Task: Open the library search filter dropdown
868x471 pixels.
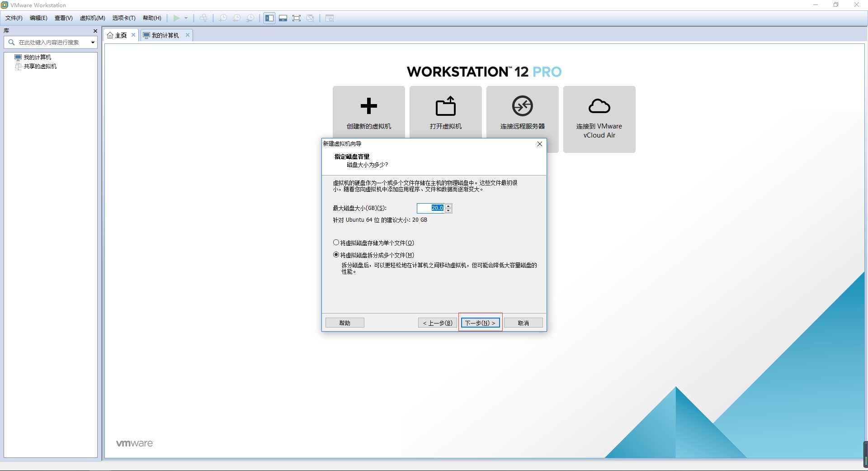Action: click(x=93, y=43)
